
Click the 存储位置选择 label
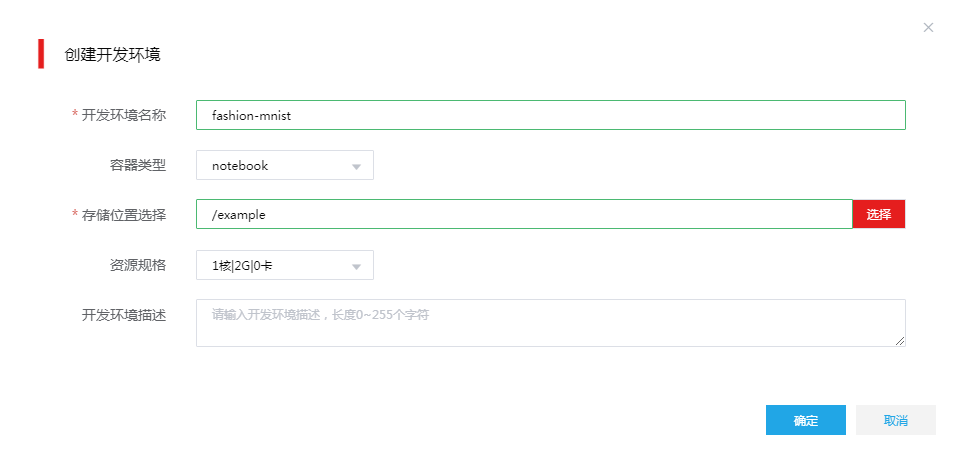[x=124, y=214]
